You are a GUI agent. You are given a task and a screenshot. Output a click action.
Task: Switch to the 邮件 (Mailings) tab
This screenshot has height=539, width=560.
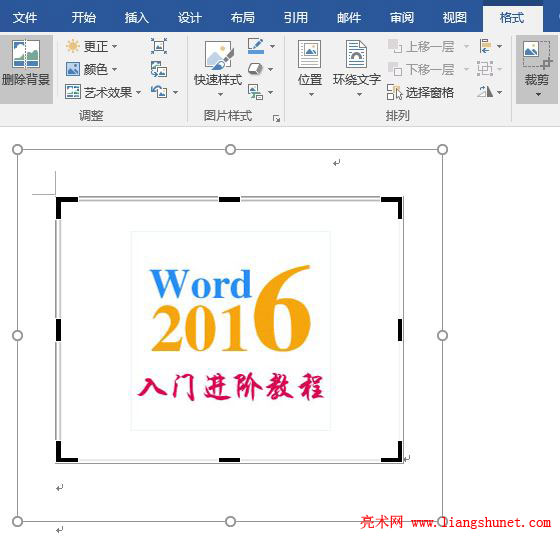349,18
